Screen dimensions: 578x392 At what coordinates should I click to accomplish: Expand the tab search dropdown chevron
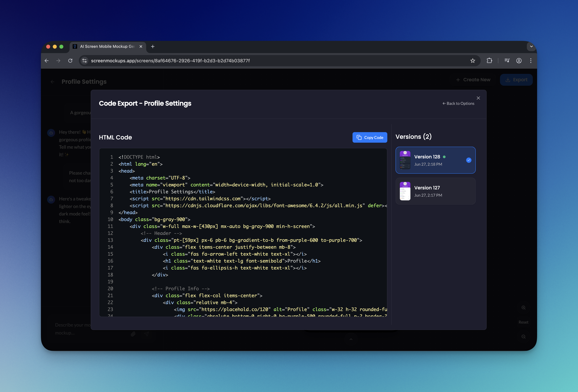[531, 46]
